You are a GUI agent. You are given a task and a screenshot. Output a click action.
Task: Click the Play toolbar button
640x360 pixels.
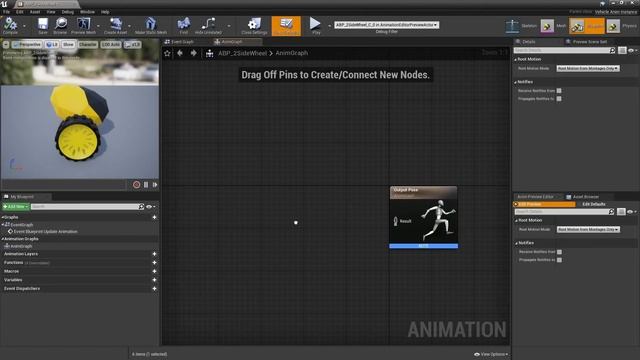click(315, 25)
